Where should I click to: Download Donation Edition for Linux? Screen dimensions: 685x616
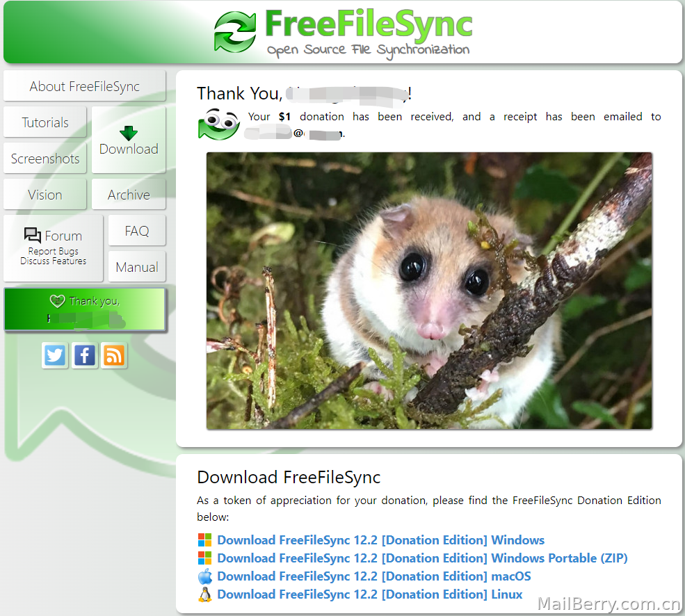369,594
